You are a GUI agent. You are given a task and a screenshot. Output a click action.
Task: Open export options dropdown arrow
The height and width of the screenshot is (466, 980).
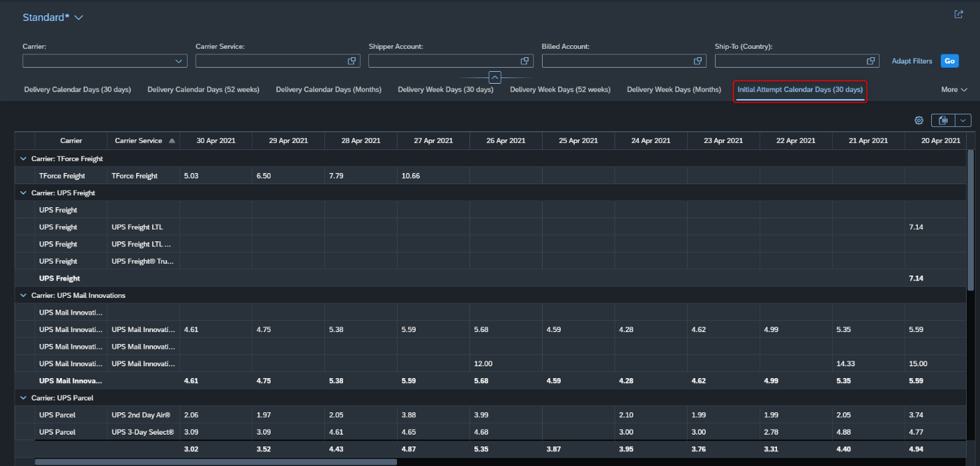click(x=963, y=121)
